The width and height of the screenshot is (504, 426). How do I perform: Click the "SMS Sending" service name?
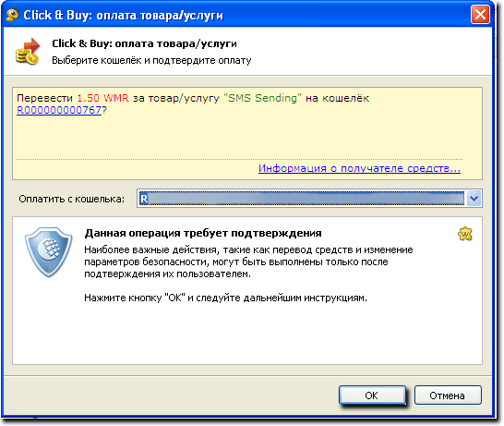(262, 98)
